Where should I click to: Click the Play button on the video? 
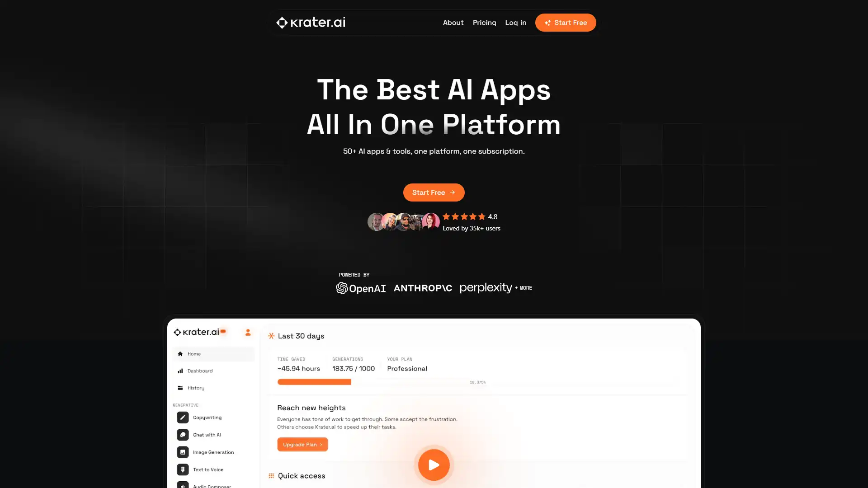434,465
